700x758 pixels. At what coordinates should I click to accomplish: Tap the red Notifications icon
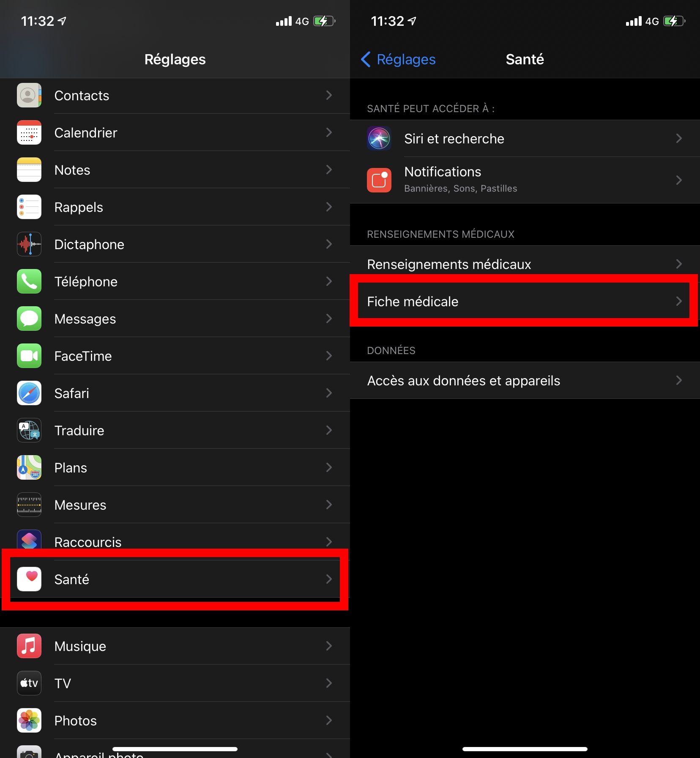(379, 180)
